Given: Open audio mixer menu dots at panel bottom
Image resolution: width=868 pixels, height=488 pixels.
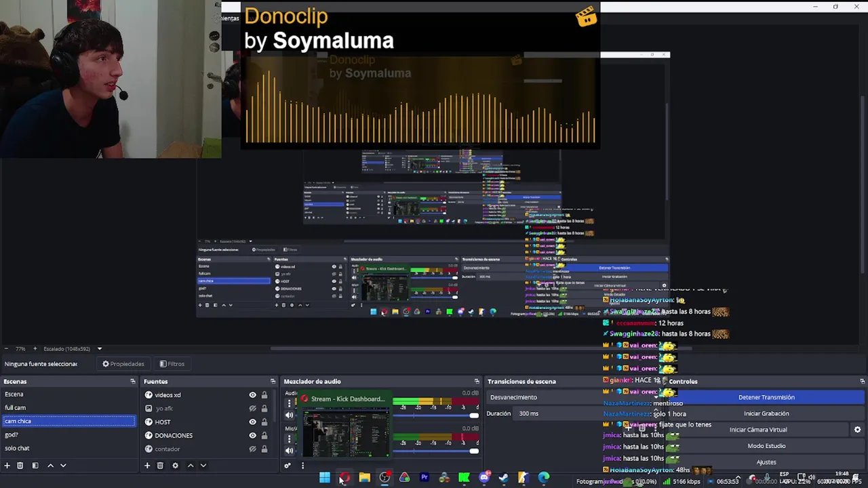Looking at the screenshot, I should point(302,466).
